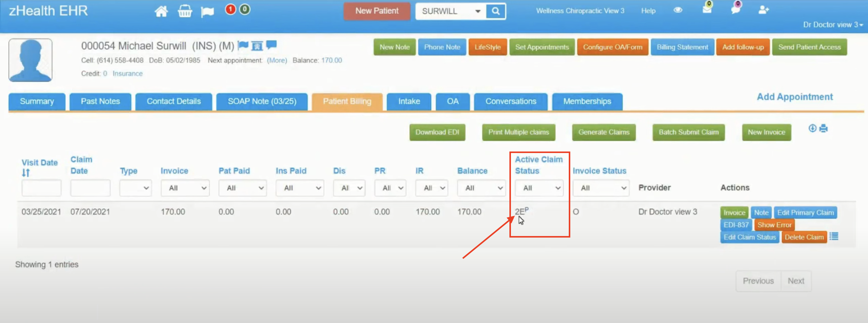Click the New Invoice button
Screen dimensions: 868x323
[766, 132]
